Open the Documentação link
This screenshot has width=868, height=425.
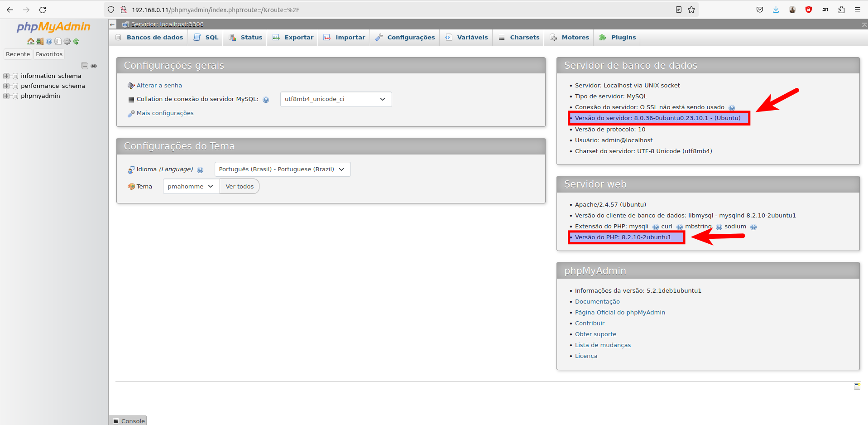[x=597, y=302]
